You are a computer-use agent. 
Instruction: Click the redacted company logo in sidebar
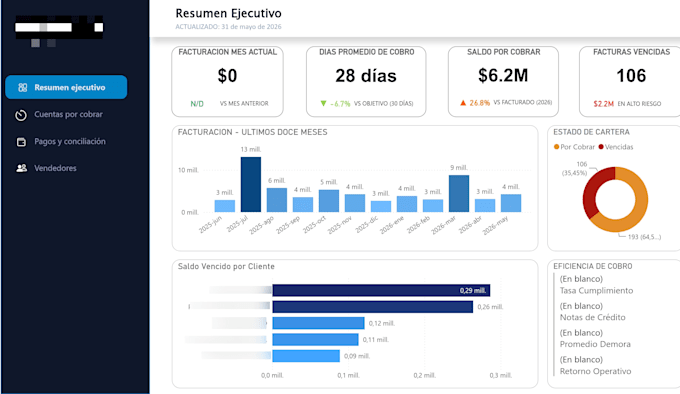(x=59, y=30)
